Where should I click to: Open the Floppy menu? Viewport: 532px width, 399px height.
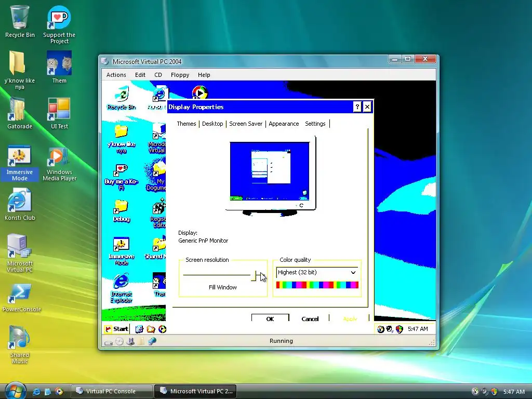pos(180,75)
